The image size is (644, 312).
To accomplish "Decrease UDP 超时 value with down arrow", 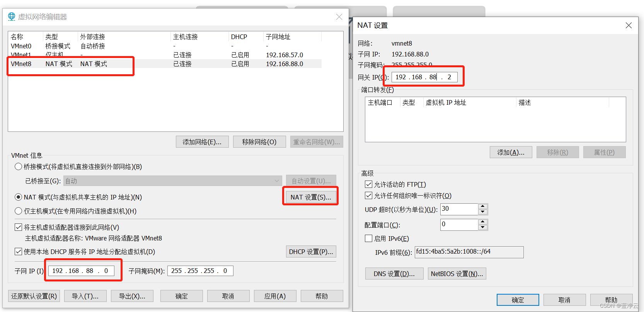I will (x=482, y=212).
